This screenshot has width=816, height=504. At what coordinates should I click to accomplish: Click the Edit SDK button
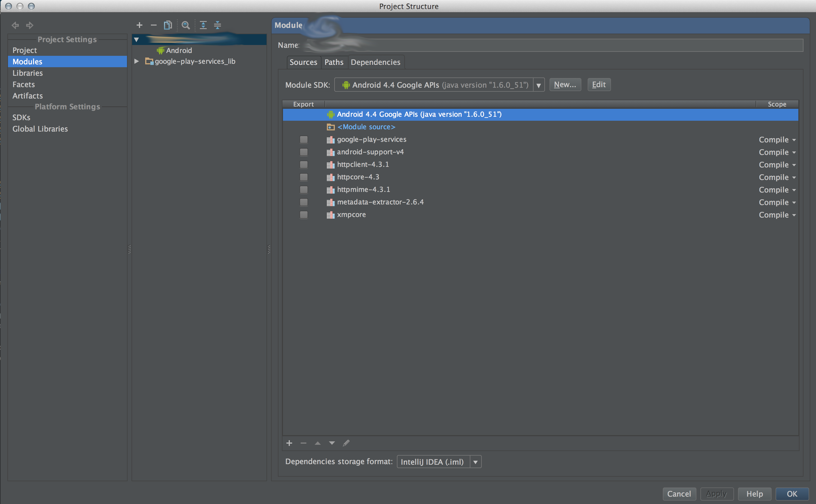(599, 85)
